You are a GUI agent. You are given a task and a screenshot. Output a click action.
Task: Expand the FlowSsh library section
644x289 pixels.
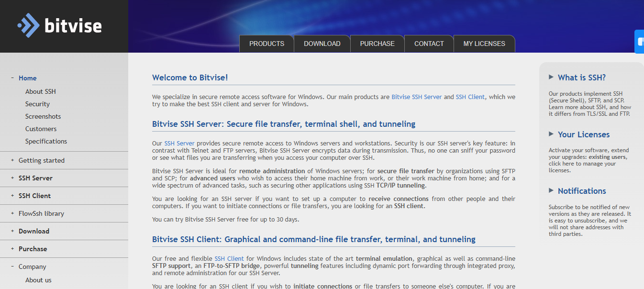[12, 213]
